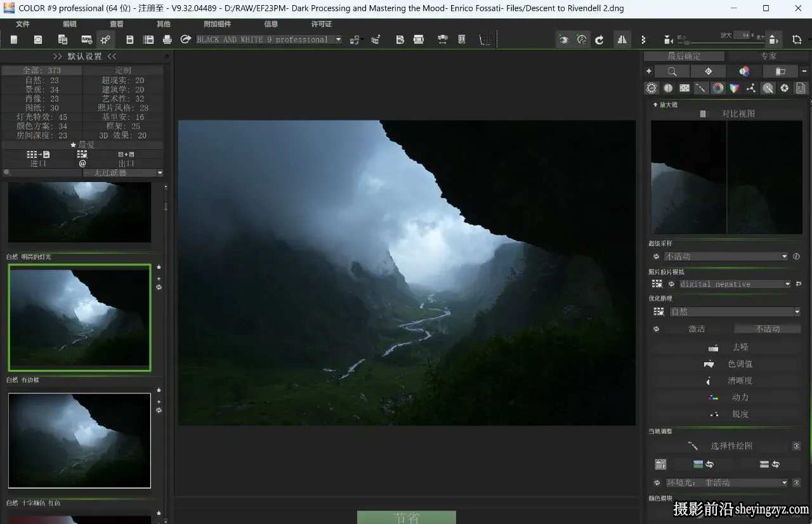Open the 无过滤器 filter dropdown

[x=123, y=173]
